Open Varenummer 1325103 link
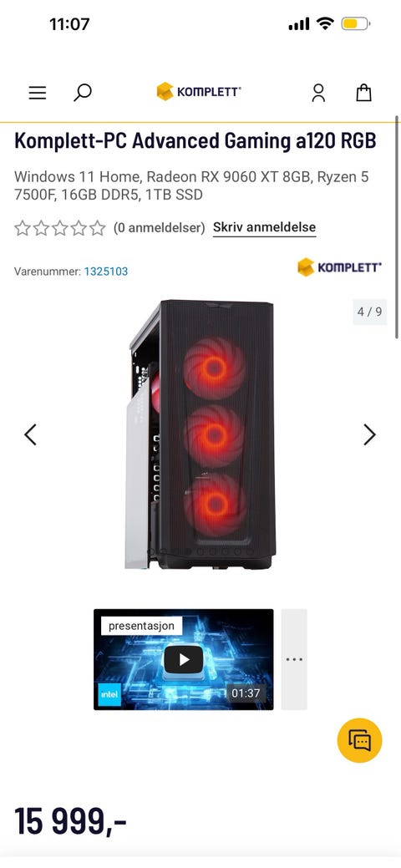Viewport: 401px width, 868px height. 106,272
